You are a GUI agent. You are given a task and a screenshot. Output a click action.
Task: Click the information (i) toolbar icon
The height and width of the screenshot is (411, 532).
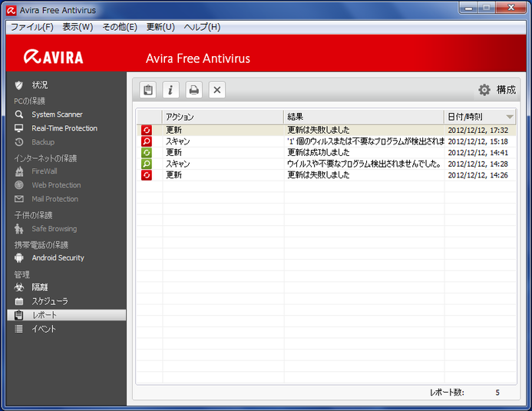point(170,90)
